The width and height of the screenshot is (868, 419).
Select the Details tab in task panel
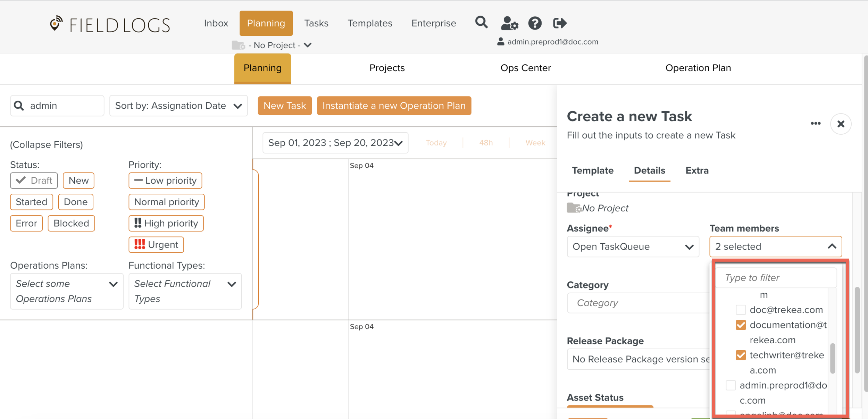coord(649,170)
